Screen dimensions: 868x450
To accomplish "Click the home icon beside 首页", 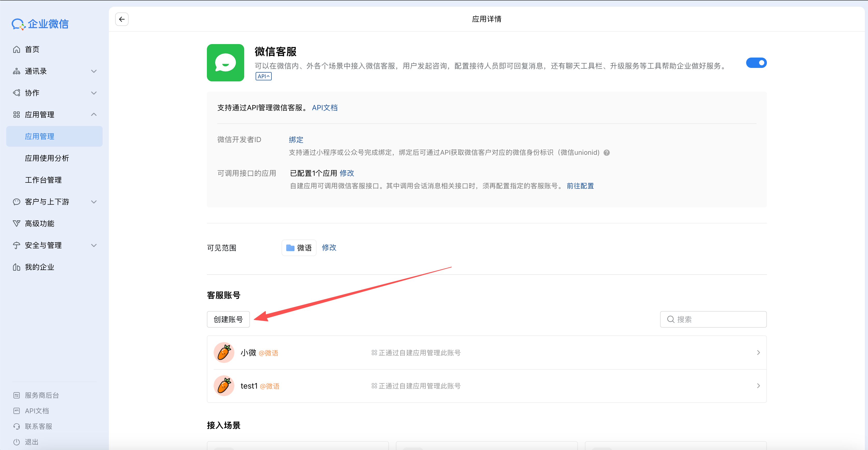I will pos(17,50).
